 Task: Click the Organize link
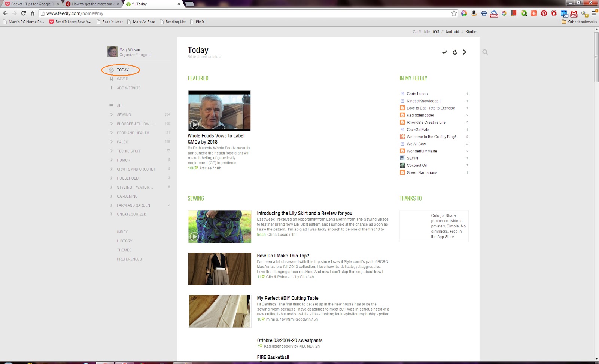click(127, 55)
